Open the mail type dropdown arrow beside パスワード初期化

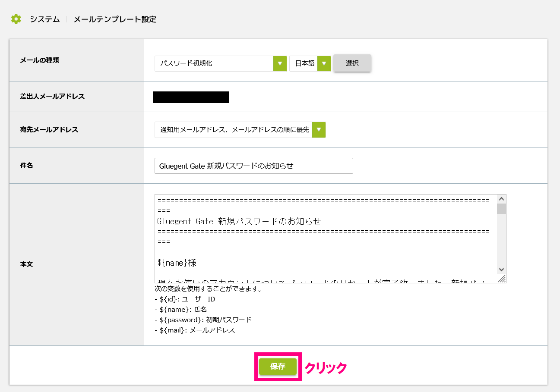[280, 63]
